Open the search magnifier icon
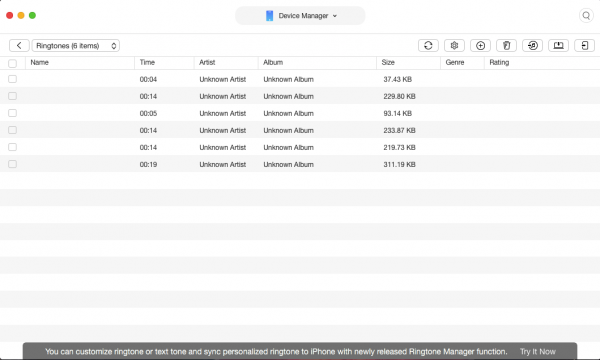600x360 pixels. 586,16
